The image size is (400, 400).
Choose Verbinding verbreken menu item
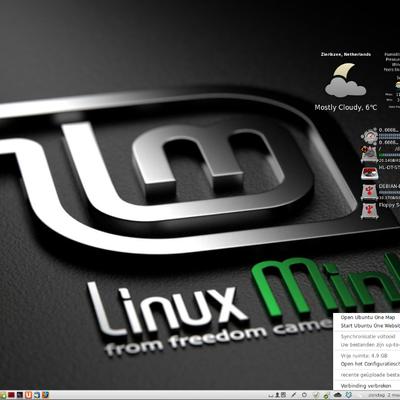[x=366, y=386]
